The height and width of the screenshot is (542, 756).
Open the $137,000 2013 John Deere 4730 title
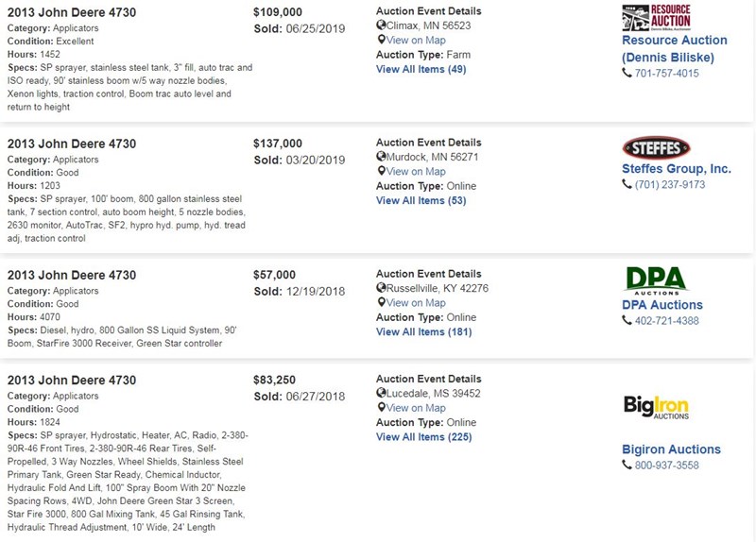tap(72, 144)
